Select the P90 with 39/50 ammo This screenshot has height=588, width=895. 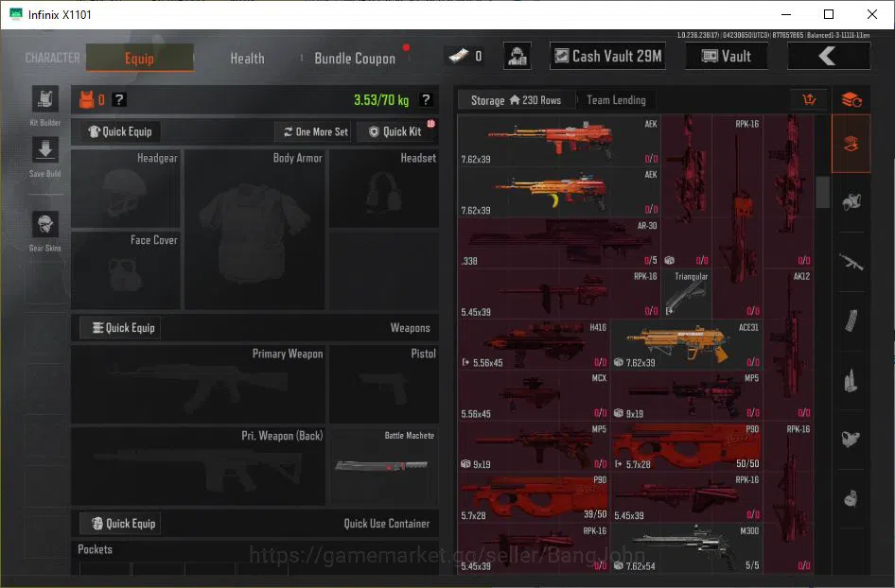coord(534,497)
